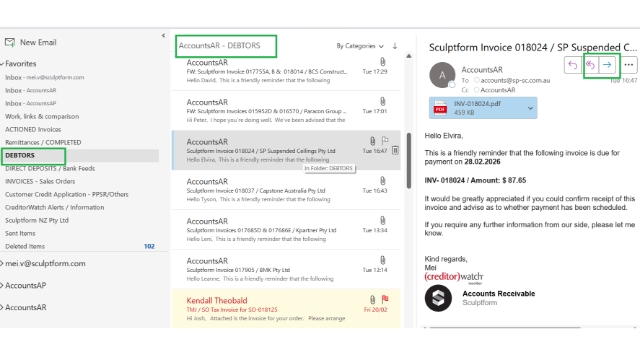Click the AccountsAR - DEBTORS list header
The image size is (640, 360).
pyautogui.click(x=220, y=46)
